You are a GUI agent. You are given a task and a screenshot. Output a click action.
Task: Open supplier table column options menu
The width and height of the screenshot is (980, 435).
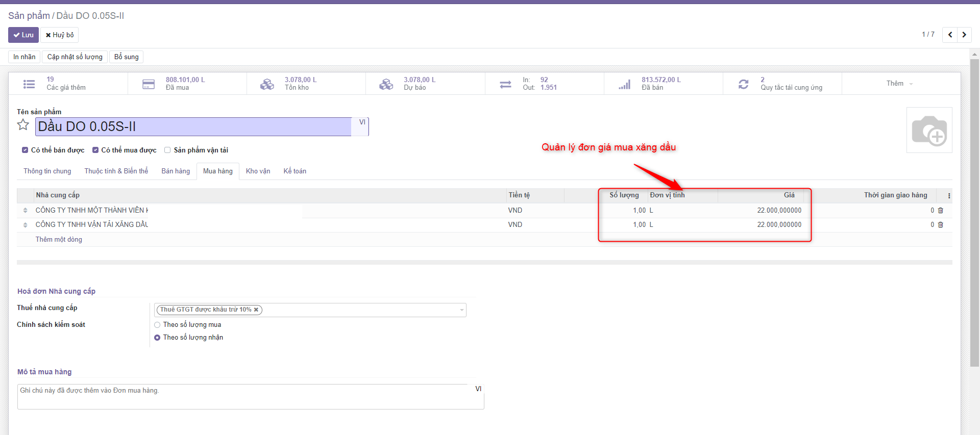point(949,196)
